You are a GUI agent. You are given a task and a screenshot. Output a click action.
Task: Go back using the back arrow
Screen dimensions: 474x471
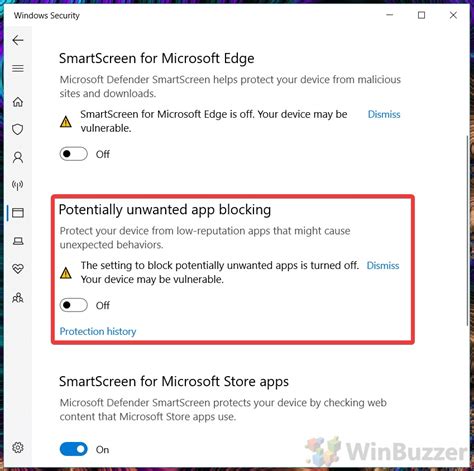(x=18, y=40)
